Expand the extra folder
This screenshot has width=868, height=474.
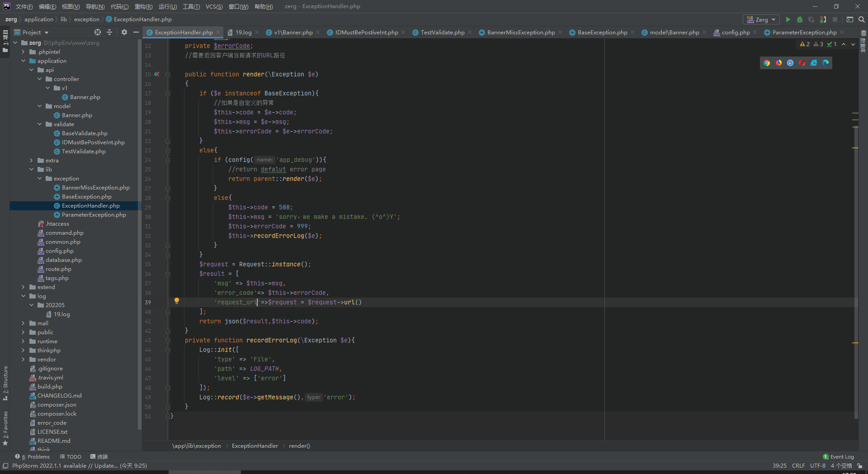click(32, 161)
